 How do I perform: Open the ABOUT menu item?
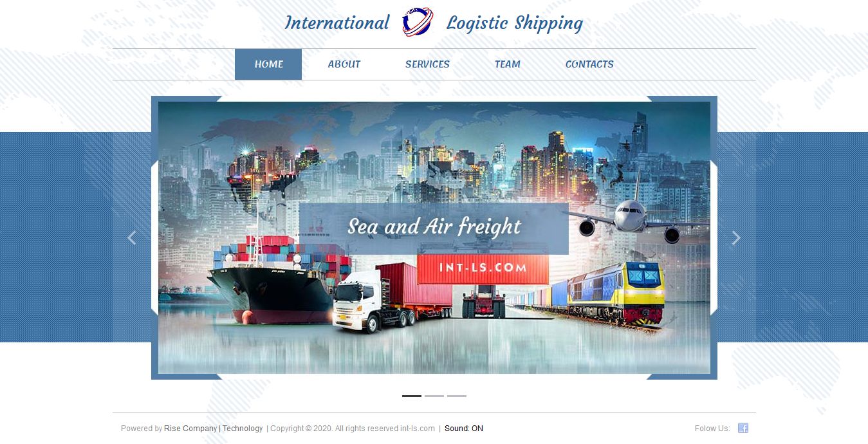(344, 64)
